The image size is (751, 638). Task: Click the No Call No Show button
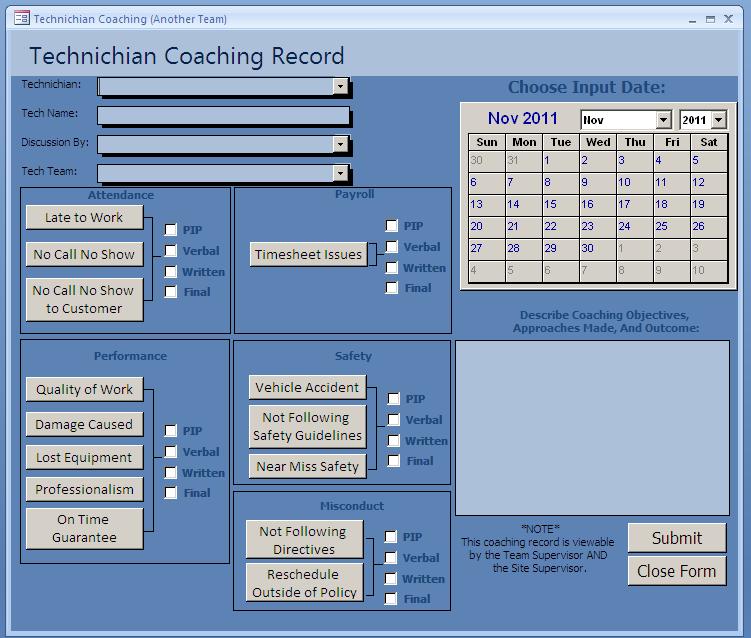tap(84, 254)
